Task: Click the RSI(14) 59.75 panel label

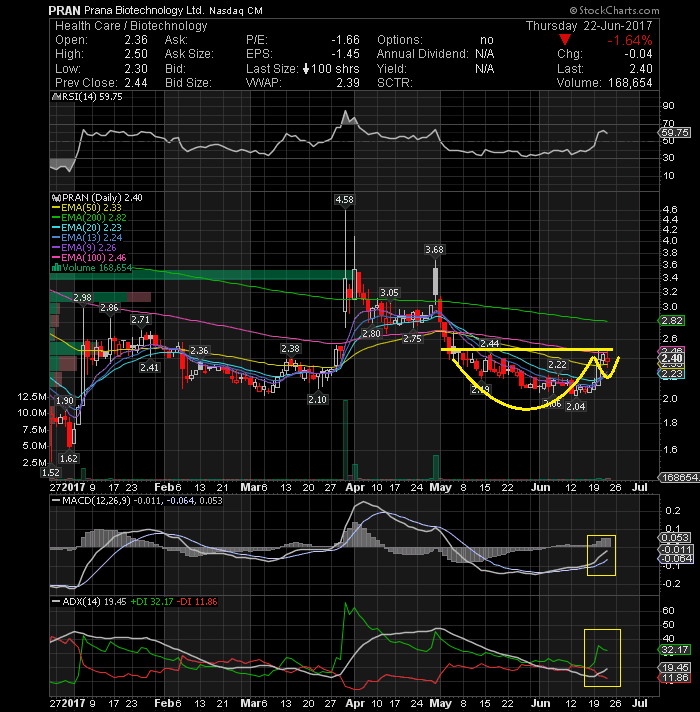Action: (x=91, y=97)
